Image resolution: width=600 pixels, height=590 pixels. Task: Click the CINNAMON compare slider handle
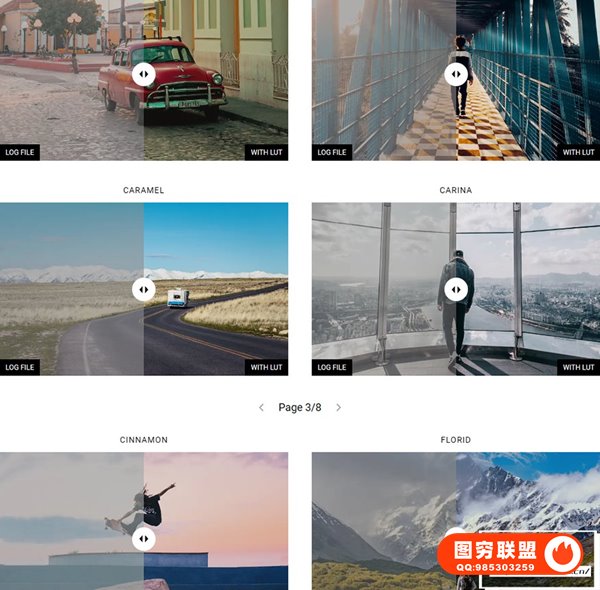143,539
